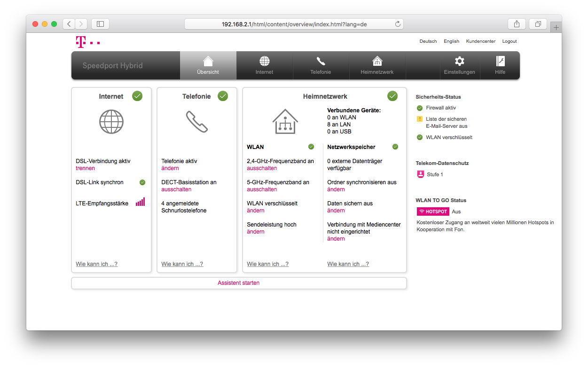Click the large globe icon in Internet panel
Screen dimensions: 588x368
[111, 122]
